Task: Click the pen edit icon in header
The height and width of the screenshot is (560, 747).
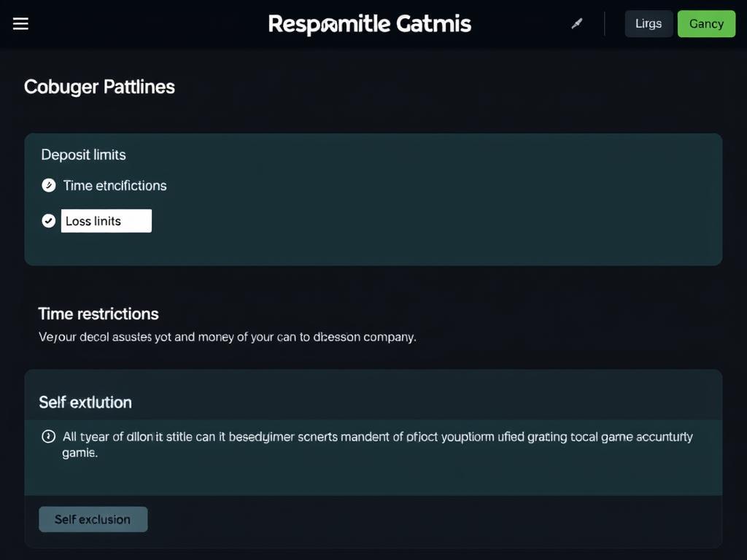Action: coord(577,24)
